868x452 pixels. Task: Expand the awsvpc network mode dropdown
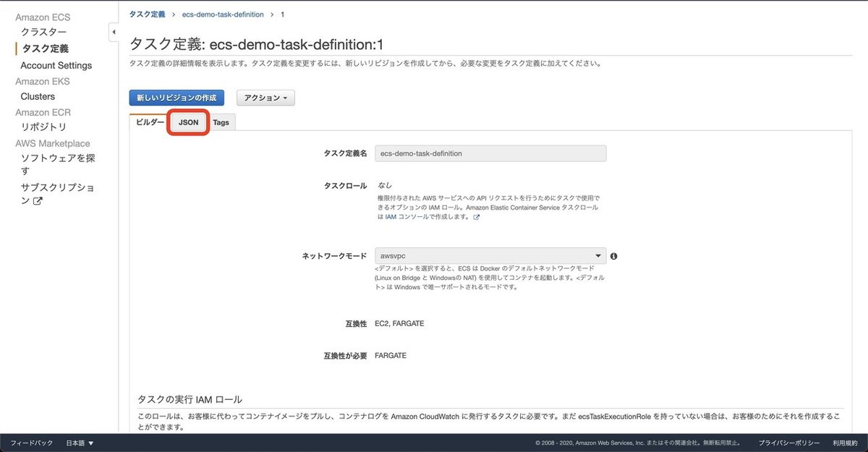[x=490, y=256]
